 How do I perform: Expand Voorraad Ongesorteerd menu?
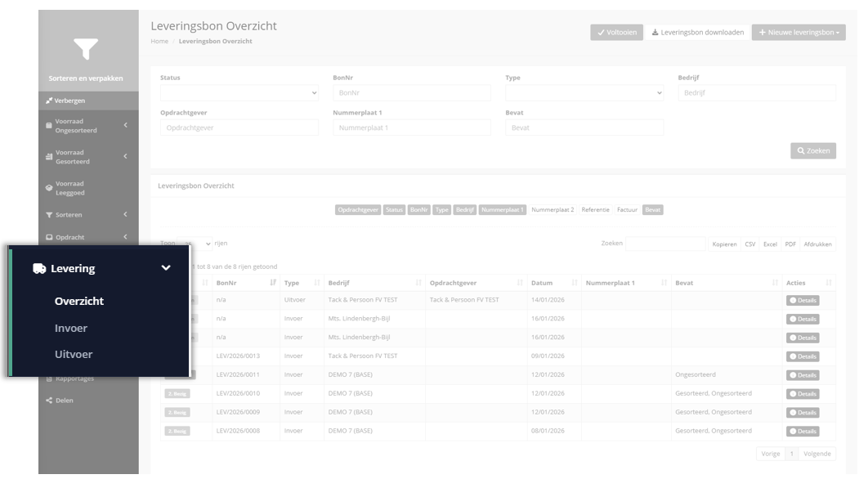tap(88, 126)
